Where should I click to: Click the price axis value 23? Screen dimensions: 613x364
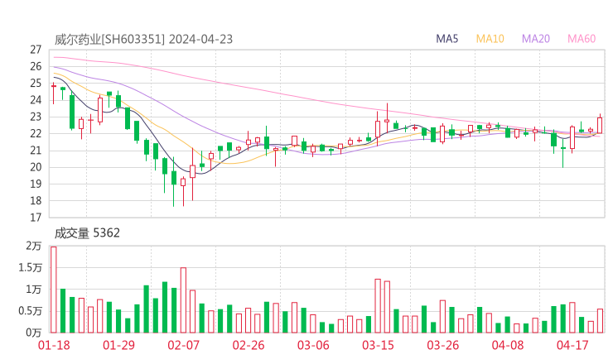point(36,117)
